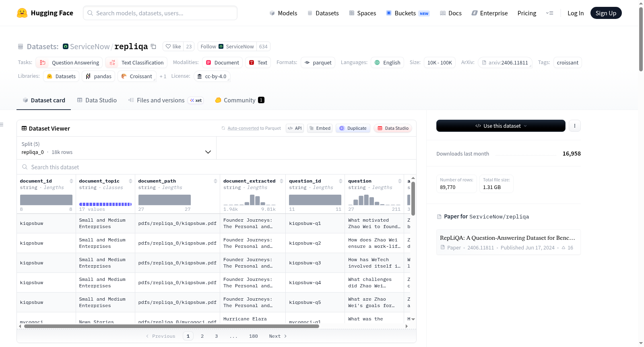Open the Spaces page
The height and width of the screenshot is (347, 644).
(x=363, y=13)
